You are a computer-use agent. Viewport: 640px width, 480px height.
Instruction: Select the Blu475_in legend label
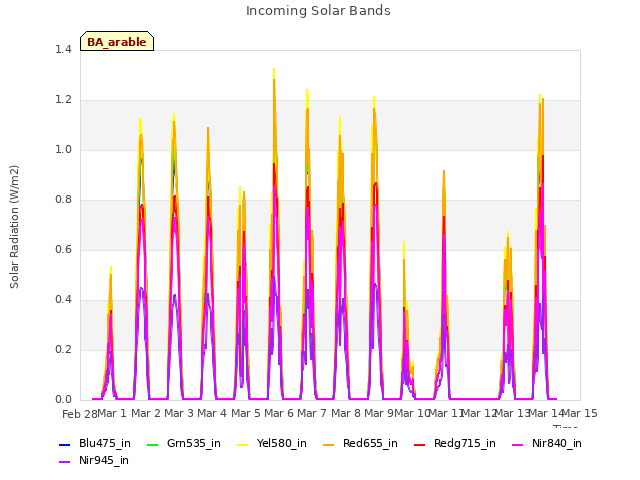105,444
